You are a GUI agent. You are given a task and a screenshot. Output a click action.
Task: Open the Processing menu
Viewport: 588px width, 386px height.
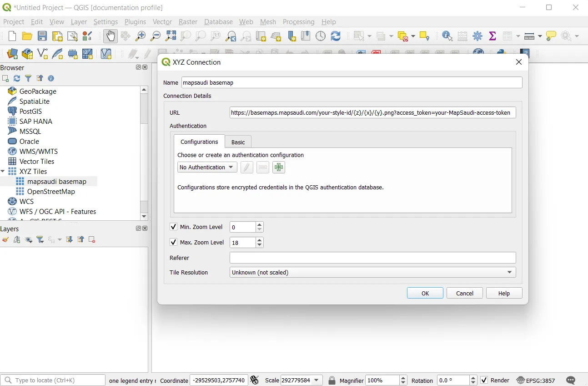[x=298, y=22]
